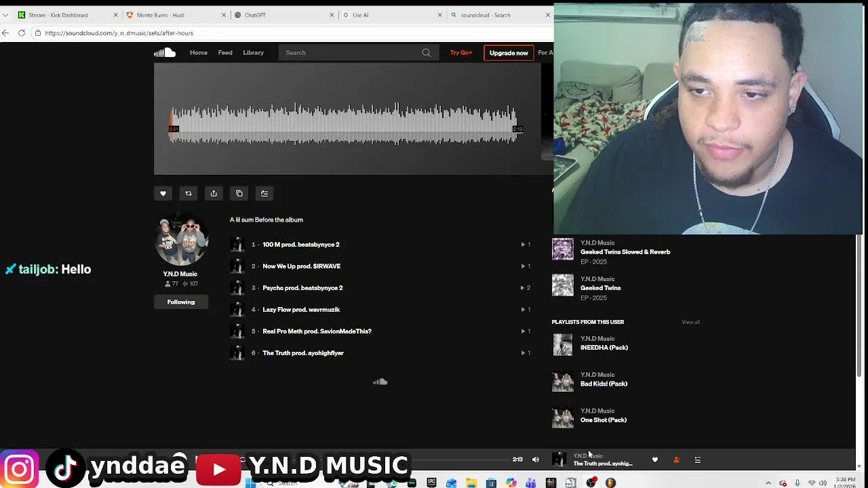Toggle follow artist icon in player bar
868x488 pixels.
pos(676,460)
